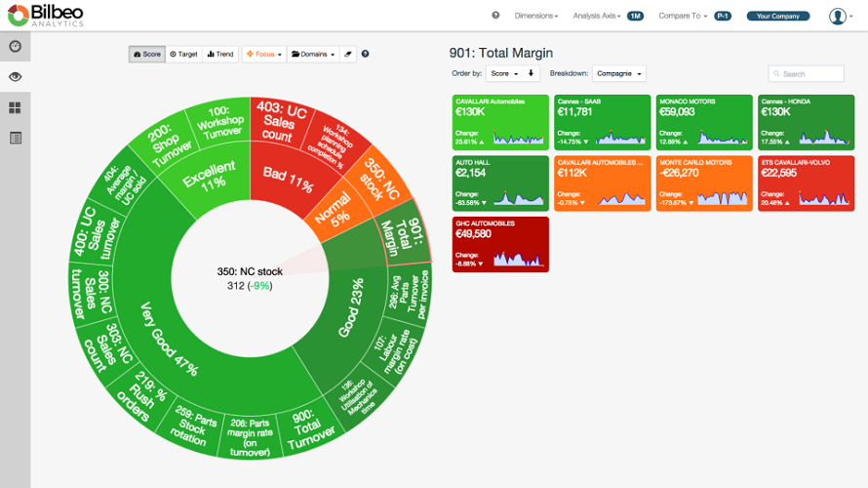Focus the Search input field
The width and height of the screenshot is (868, 488).
806,73
